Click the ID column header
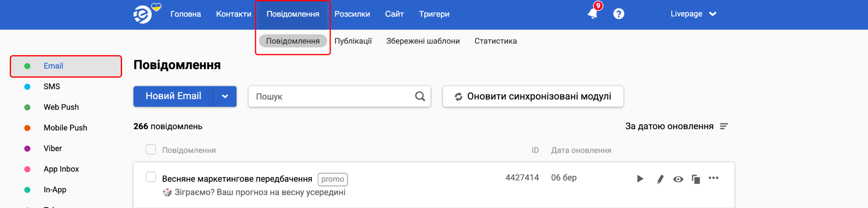Viewport: 868px width, 208px height. (535, 150)
